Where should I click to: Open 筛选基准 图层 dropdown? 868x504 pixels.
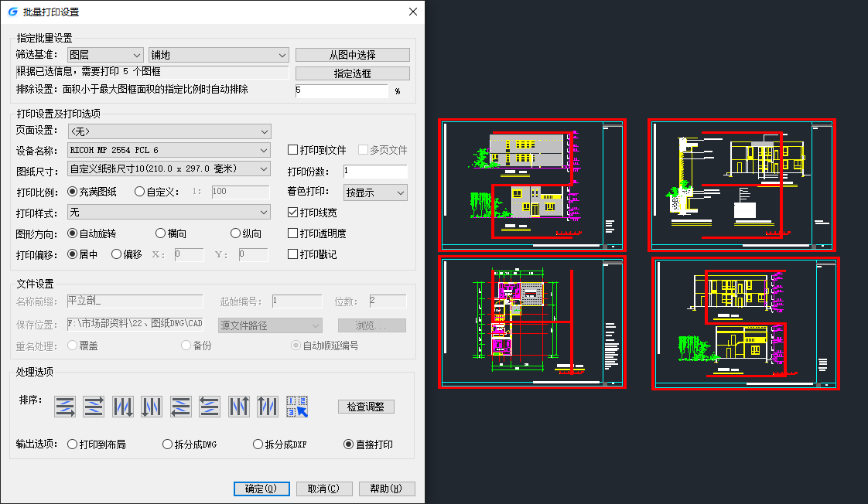click(x=105, y=55)
